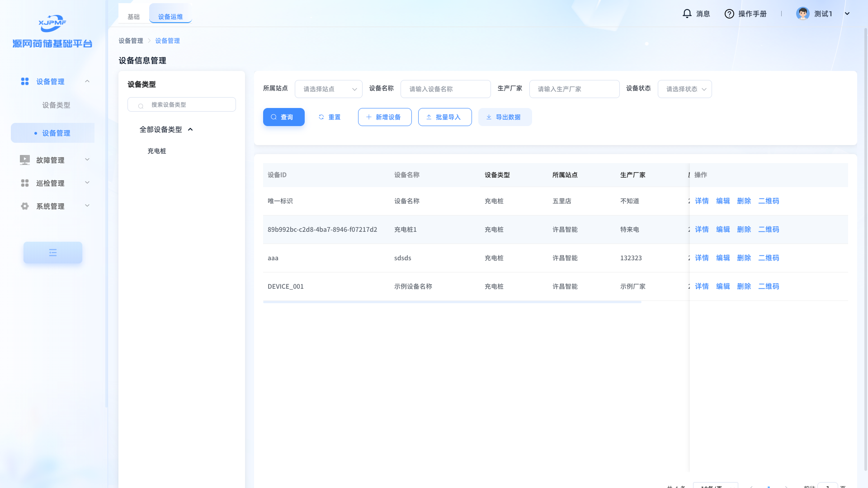Open the operation manual help icon
Image resolution: width=868 pixels, height=488 pixels.
point(729,14)
